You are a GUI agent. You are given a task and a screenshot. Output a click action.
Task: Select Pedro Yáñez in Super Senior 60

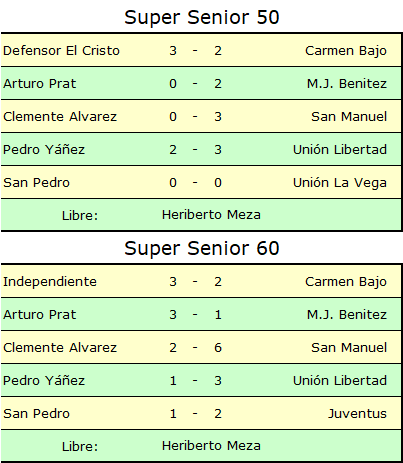point(44,380)
